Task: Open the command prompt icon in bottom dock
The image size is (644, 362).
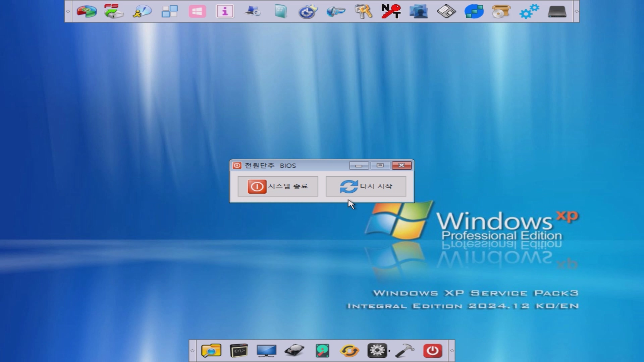Action: coord(239,351)
